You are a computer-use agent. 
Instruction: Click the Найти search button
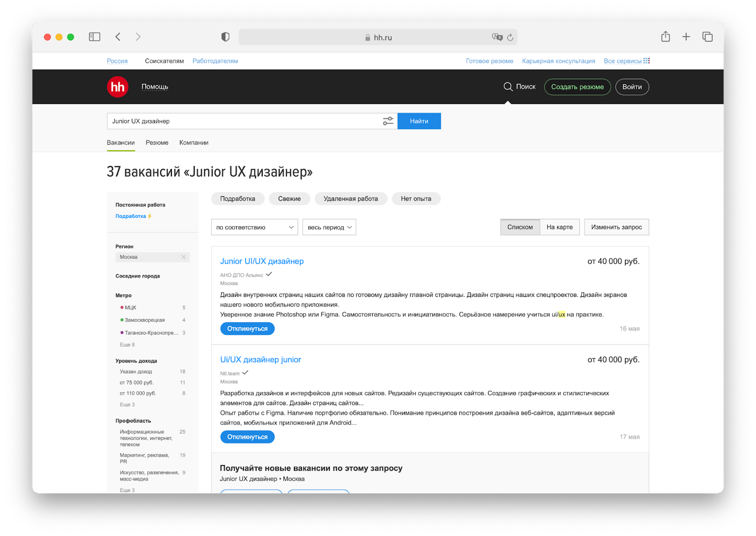(419, 121)
